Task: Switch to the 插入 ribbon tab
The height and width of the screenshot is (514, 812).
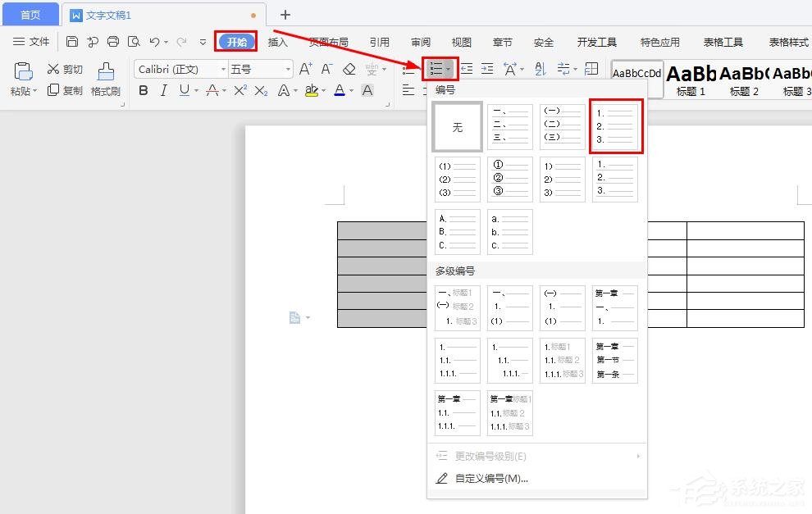Action: point(278,42)
